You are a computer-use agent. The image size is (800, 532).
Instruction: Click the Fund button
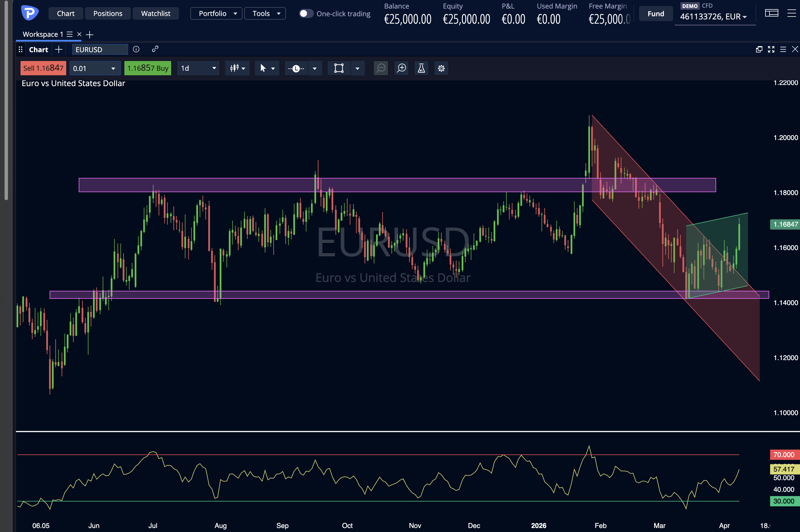[x=655, y=14]
